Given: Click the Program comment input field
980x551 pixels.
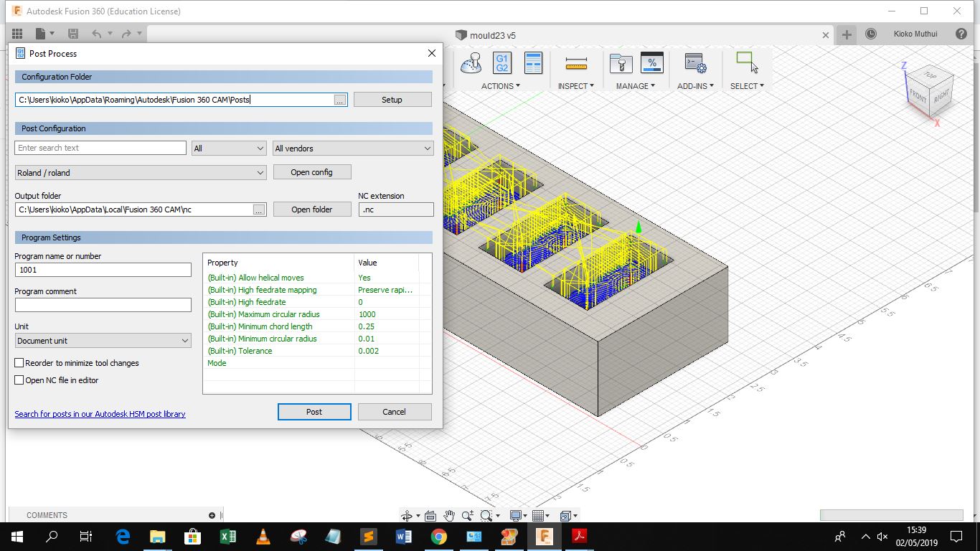Looking at the screenshot, I should click(103, 305).
